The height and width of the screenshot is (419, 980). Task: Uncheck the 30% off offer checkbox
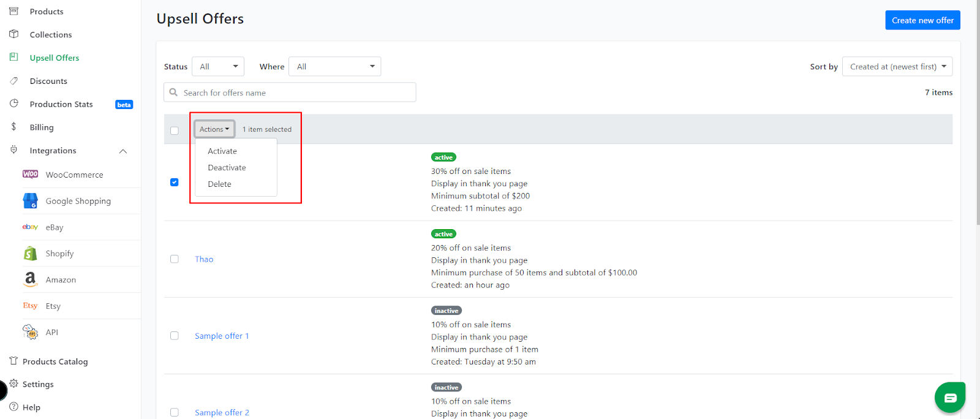(x=175, y=182)
